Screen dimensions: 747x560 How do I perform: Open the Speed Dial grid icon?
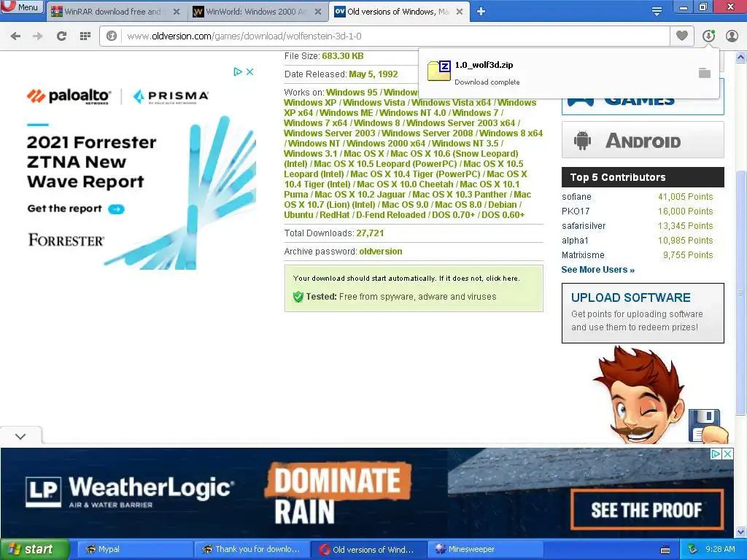click(x=85, y=36)
